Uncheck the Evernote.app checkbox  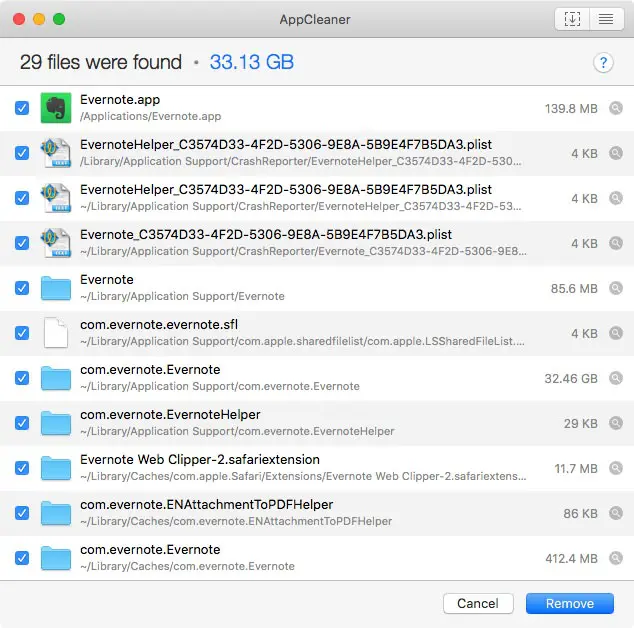tap(22, 108)
